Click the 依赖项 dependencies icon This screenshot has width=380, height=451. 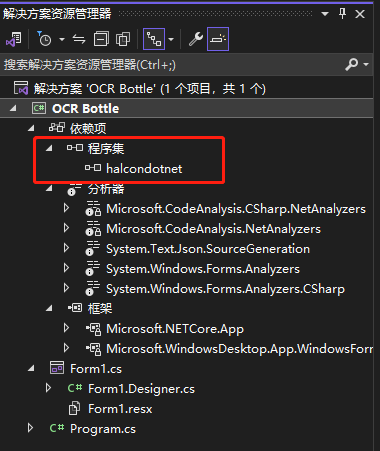(57, 128)
